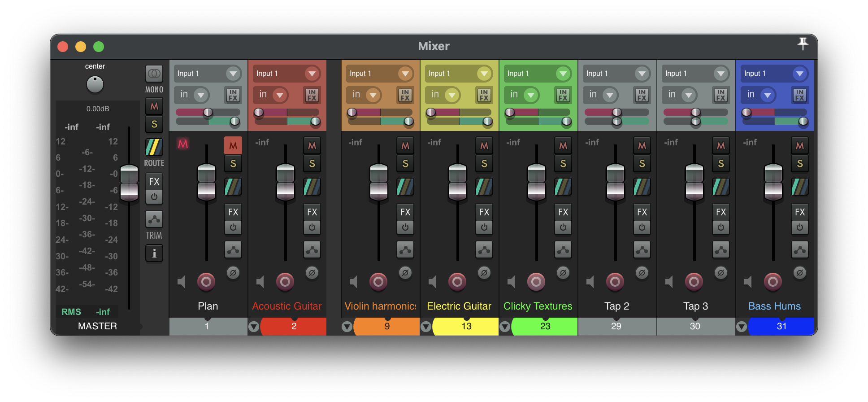Arm record on Clicky Textures track

(x=536, y=282)
